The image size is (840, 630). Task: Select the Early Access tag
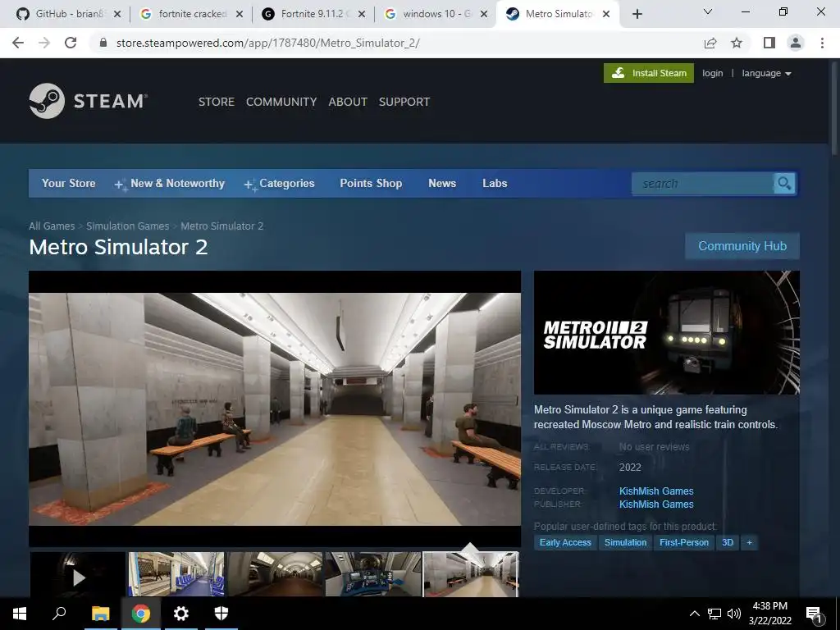tap(565, 543)
